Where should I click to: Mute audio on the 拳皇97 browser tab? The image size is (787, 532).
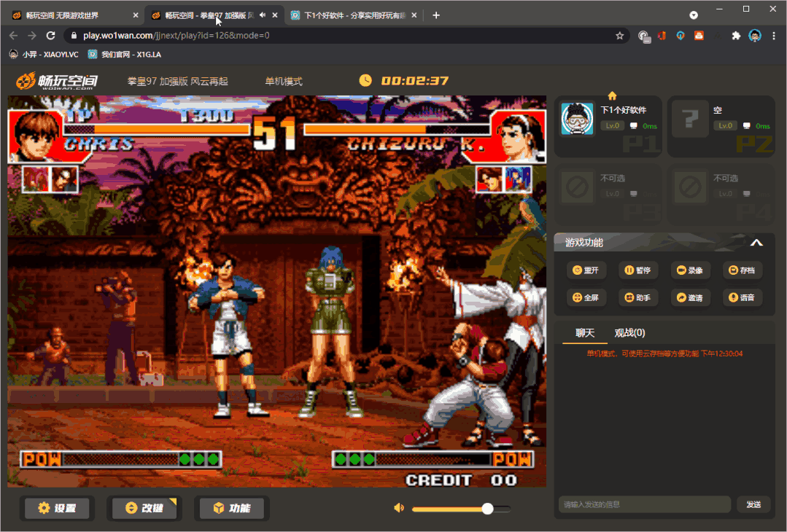click(x=262, y=15)
